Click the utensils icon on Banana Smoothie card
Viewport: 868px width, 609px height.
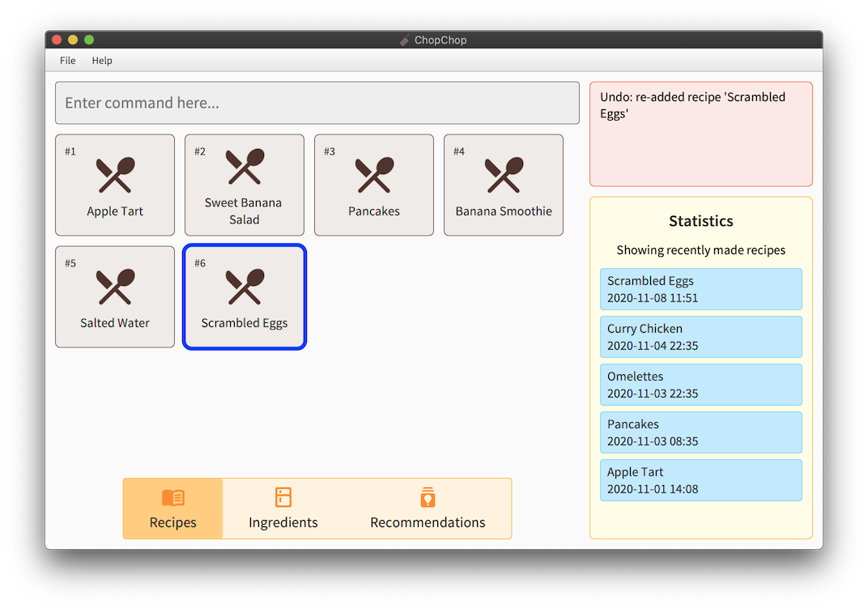504,175
